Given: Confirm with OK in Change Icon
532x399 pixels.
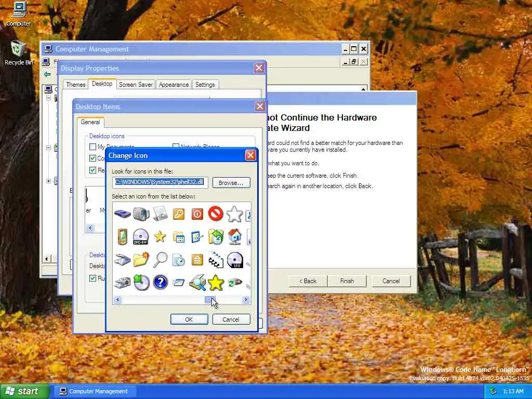Looking at the screenshot, I should point(189,320).
